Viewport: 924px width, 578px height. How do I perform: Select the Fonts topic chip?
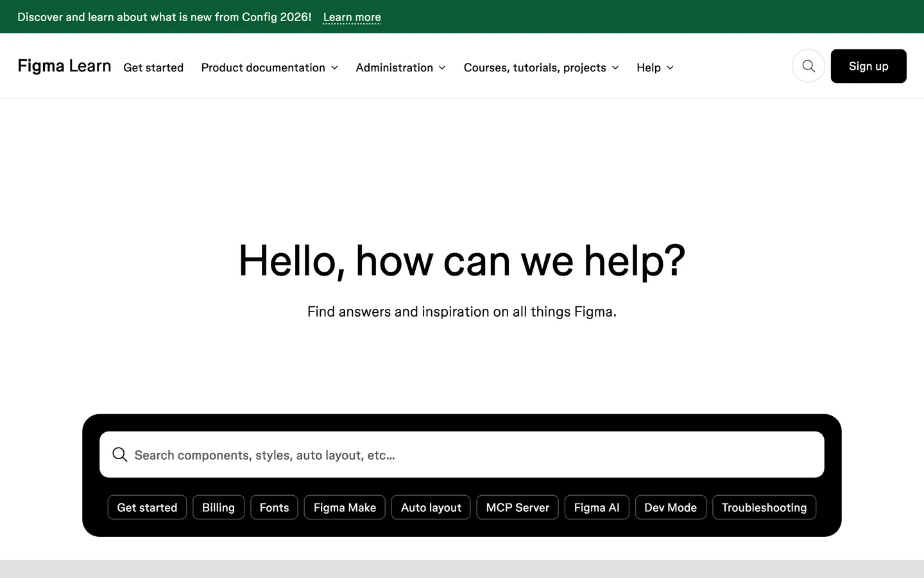pos(274,507)
